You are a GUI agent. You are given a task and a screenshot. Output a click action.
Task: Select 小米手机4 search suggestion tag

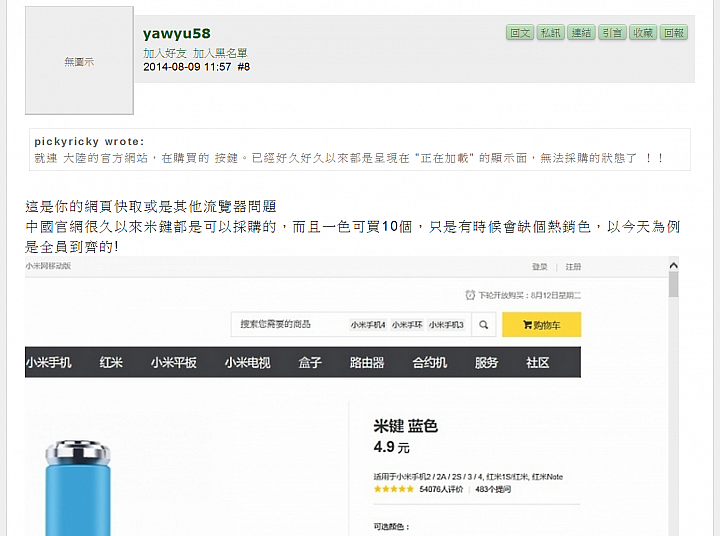[x=368, y=325]
